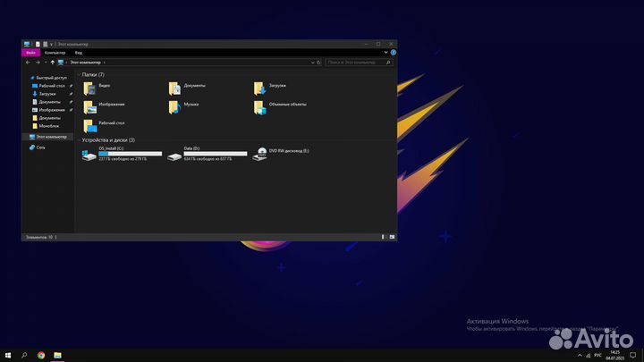The image size is (644, 362).
Task: Open the Вид ribbon tab
Action: tap(79, 53)
